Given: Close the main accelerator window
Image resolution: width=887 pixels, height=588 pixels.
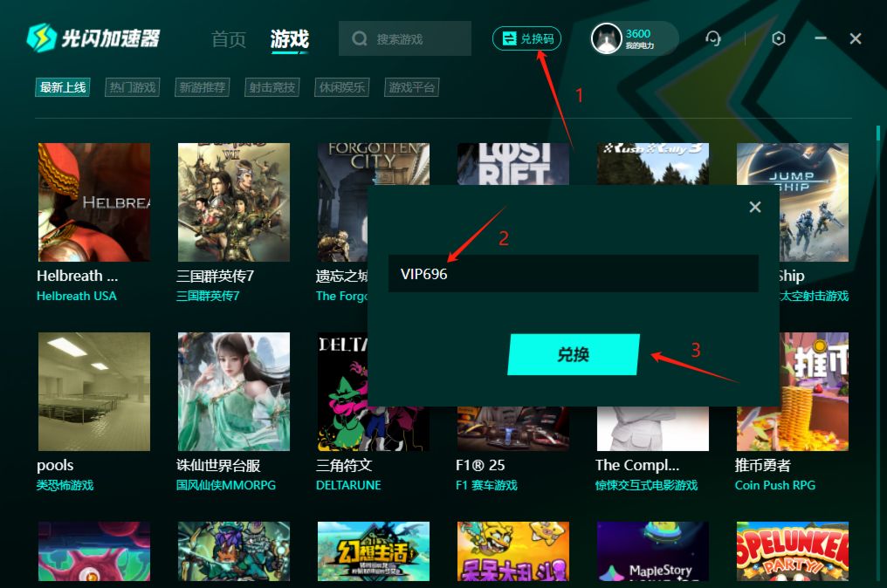Looking at the screenshot, I should tap(856, 38).
